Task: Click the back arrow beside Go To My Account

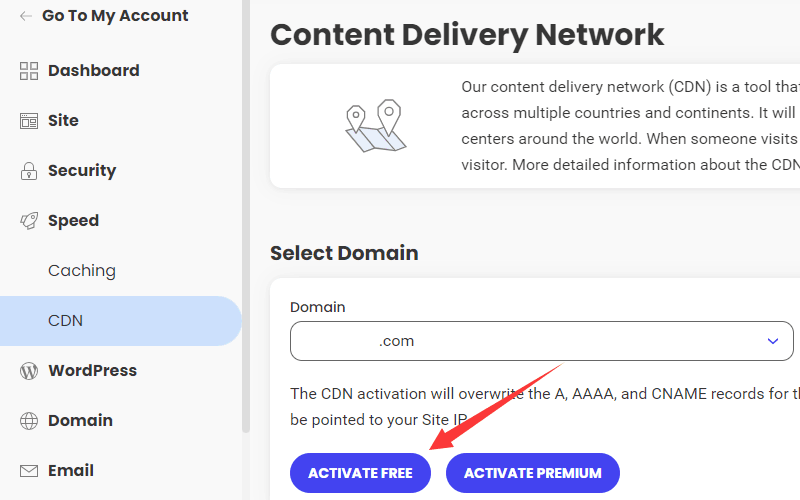Action: [x=26, y=16]
